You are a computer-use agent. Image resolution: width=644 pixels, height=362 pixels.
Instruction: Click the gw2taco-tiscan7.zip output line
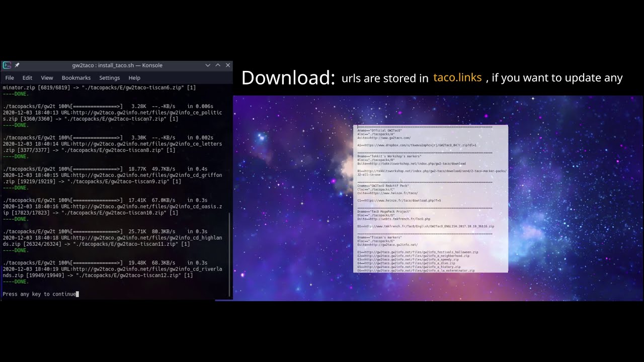pyautogui.click(x=91, y=119)
